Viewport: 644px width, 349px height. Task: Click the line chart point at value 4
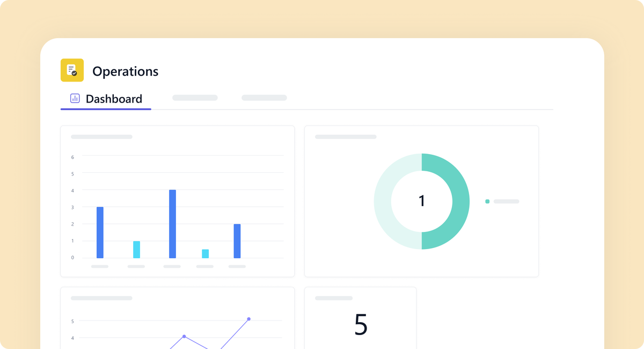[x=184, y=336]
